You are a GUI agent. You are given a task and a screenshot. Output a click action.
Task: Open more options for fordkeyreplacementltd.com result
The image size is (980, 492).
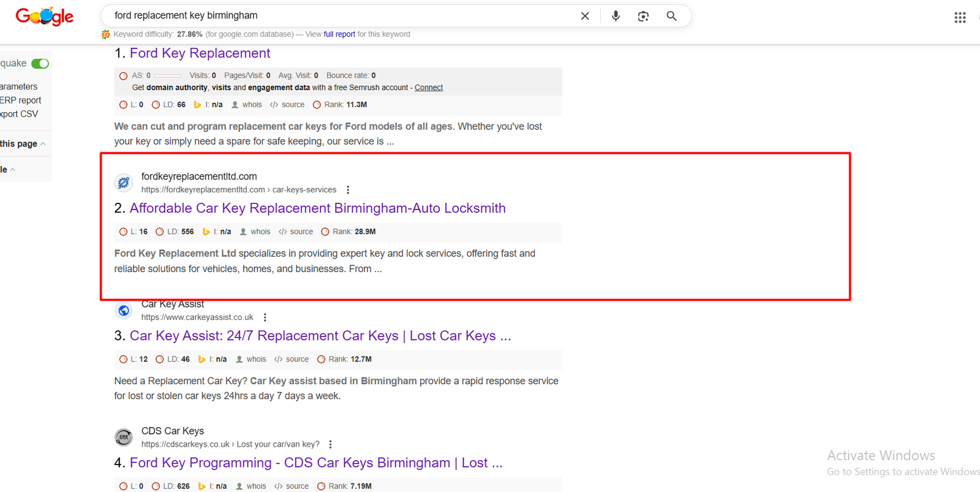point(348,190)
